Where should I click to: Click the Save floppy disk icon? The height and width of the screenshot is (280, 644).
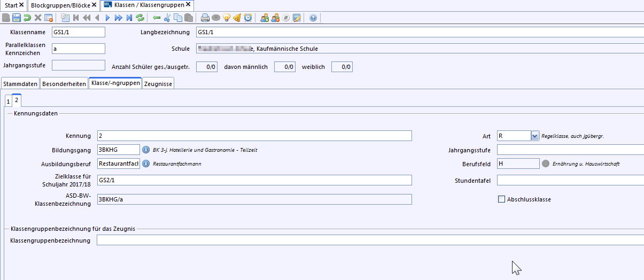pyautogui.click(x=17, y=18)
